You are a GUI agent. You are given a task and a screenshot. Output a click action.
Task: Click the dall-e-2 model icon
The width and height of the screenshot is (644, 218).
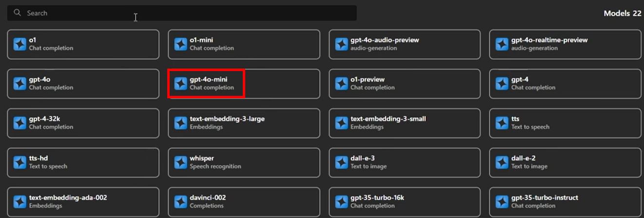[502, 163]
